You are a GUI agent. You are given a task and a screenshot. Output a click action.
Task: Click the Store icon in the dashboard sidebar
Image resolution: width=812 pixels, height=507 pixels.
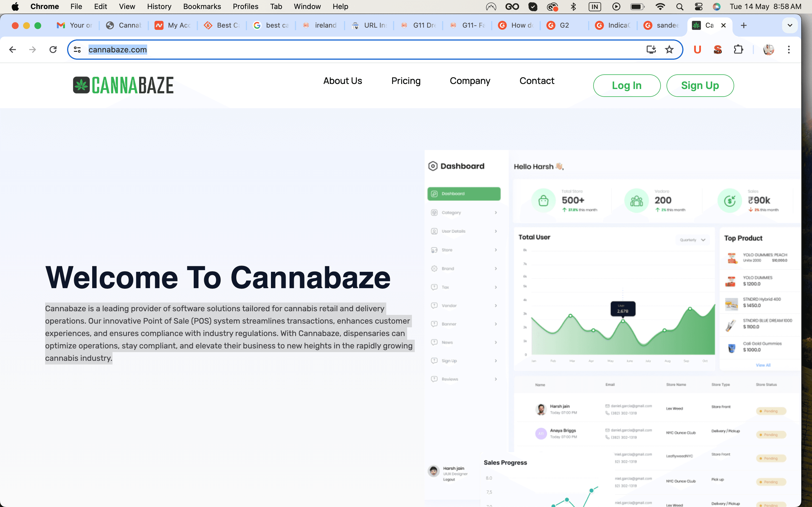pyautogui.click(x=435, y=250)
